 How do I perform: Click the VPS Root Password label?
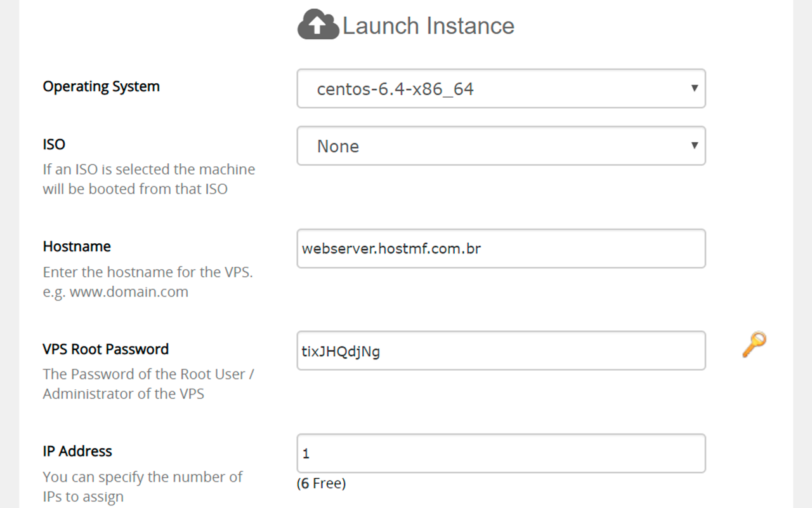click(x=106, y=349)
